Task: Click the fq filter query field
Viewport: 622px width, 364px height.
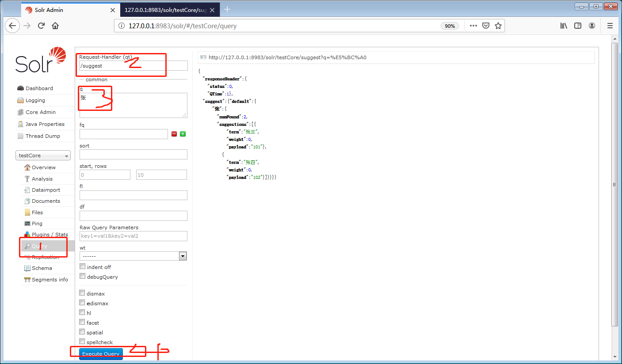Action: 124,134
